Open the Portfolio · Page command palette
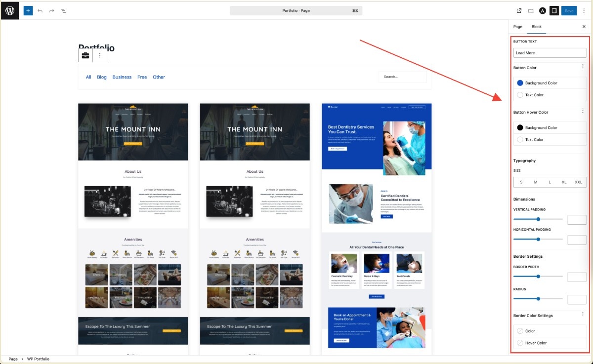Viewport: 593px width, 364px height. click(296, 10)
